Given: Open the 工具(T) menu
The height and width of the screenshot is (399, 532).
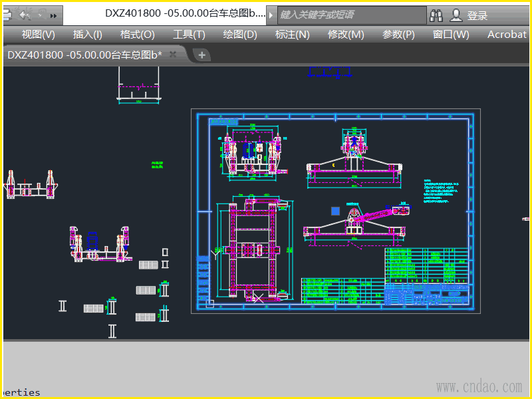Looking at the screenshot, I should pyautogui.click(x=189, y=35).
